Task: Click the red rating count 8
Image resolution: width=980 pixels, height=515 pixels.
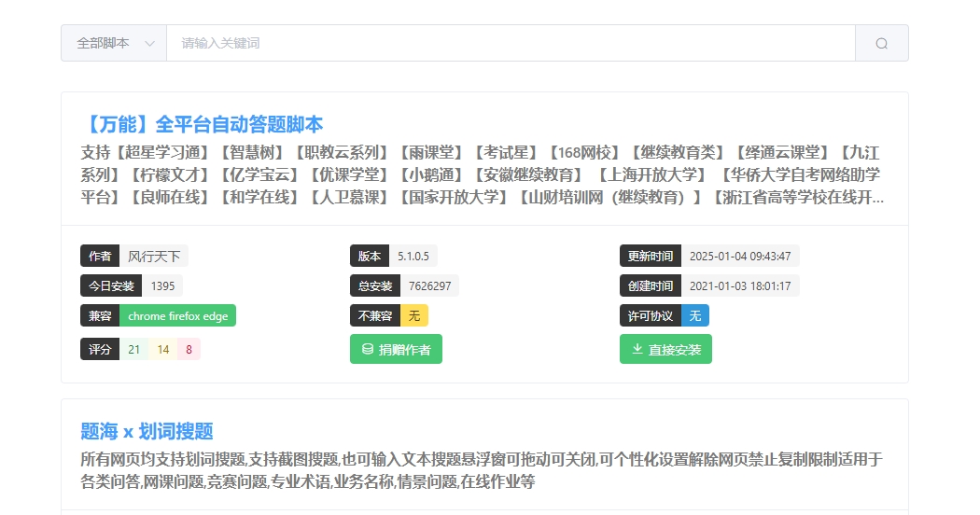Action: coord(189,349)
